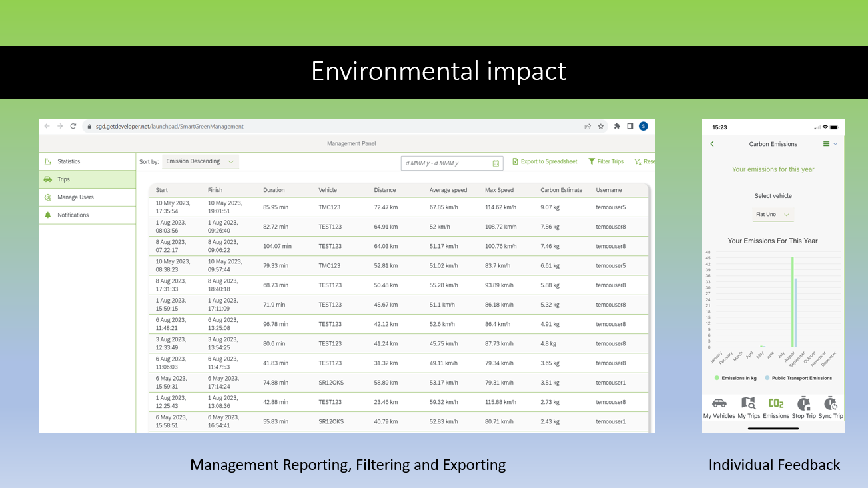Open Statistics in the sidebar

click(x=68, y=161)
